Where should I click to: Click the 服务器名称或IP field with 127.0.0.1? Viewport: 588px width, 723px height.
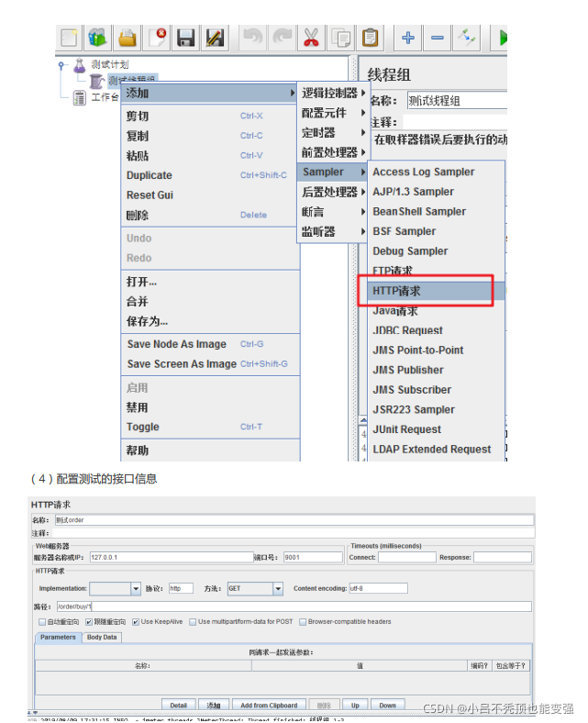[172, 558]
